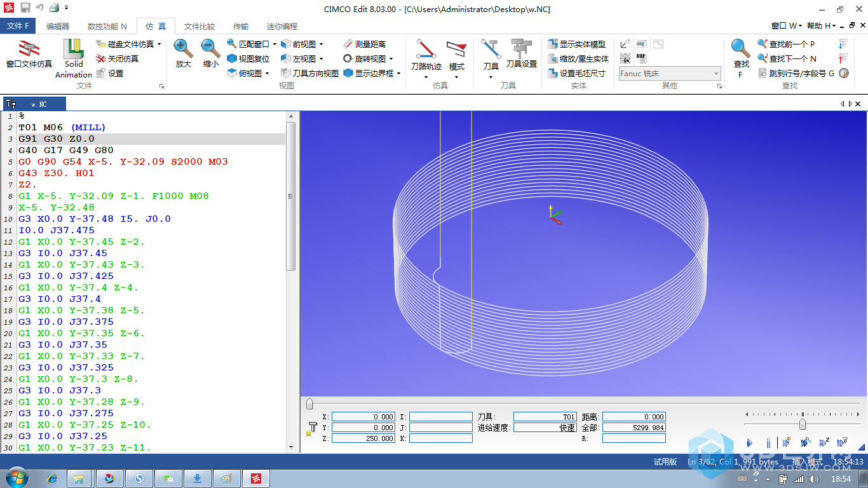This screenshot has height=488, width=868.
Task: Launch Solid Animation
Action: (74, 58)
